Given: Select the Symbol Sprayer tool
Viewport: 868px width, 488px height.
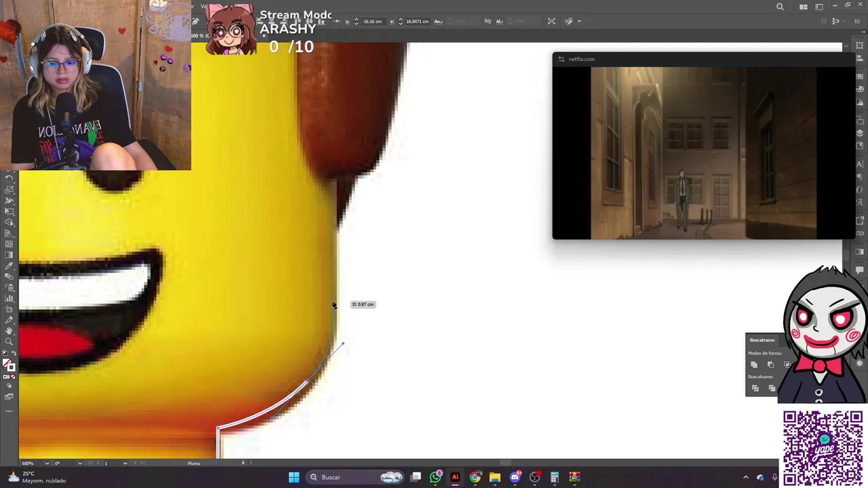Looking at the screenshot, I should 9,287.
